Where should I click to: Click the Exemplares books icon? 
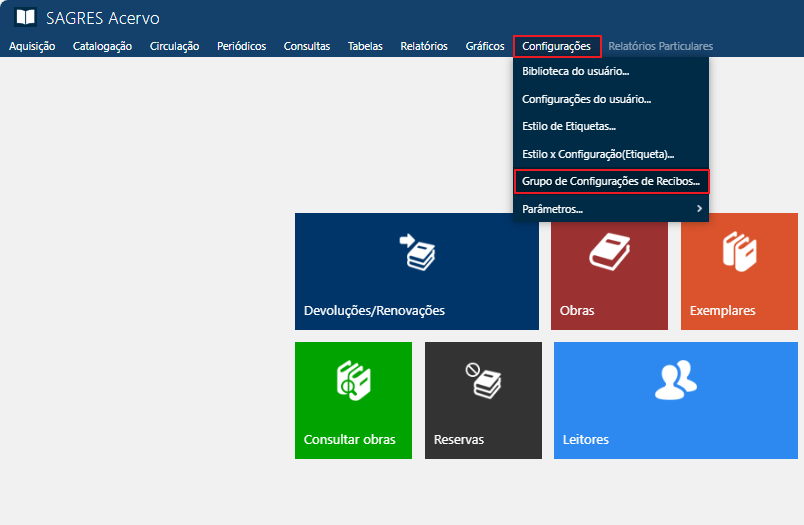click(739, 251)
